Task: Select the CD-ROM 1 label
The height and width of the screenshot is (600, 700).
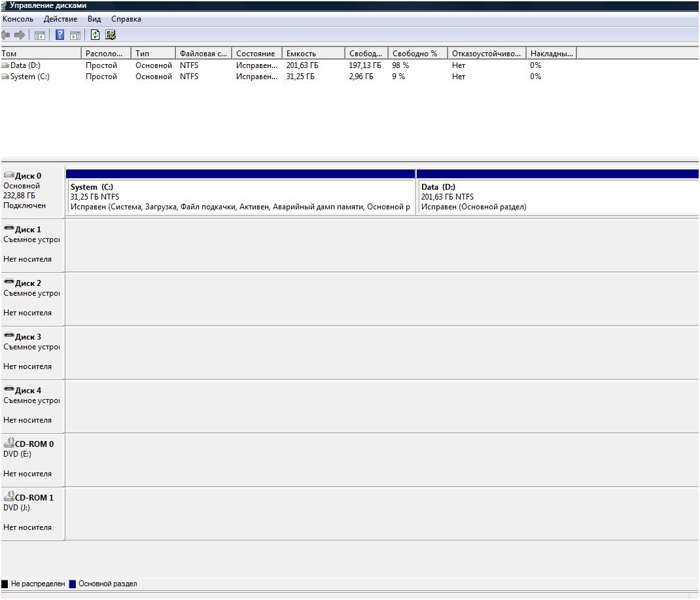Action: 35,498
